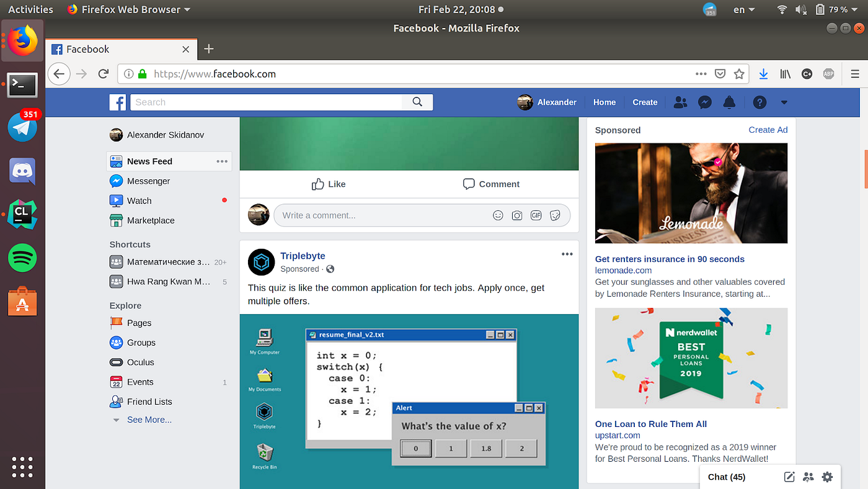Post a GIF in the comment

click(x=536, y=215)
